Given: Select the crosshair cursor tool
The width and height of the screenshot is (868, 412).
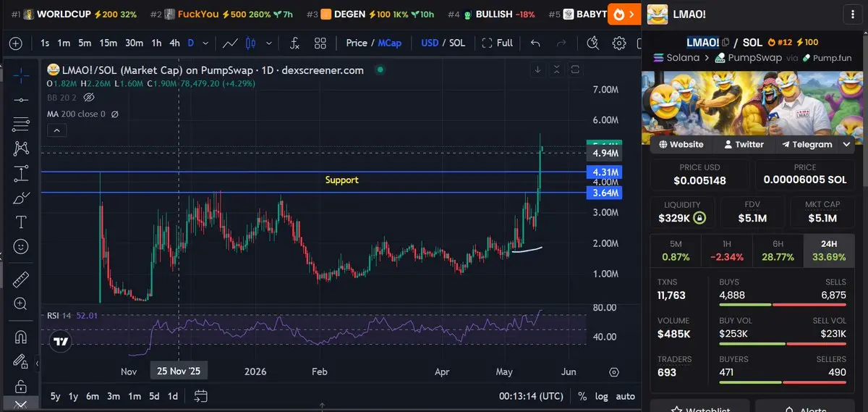Looking at the screenshot, I should (21, 75).
